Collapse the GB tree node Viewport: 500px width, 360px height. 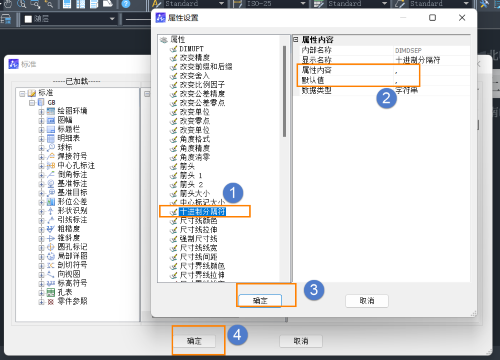pos(32,102)
